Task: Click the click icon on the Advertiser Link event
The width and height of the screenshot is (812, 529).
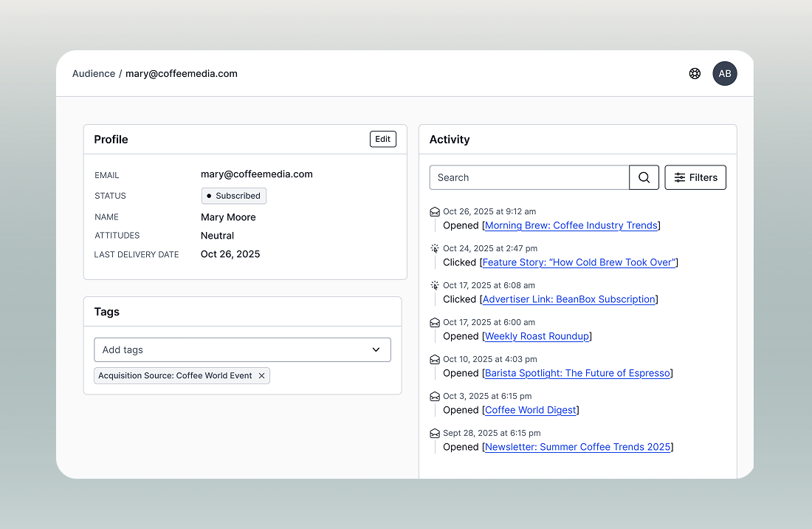Action: point(435,285)
